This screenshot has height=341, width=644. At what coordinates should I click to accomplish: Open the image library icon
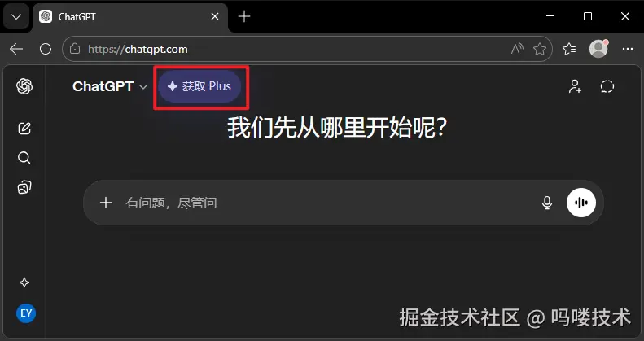24,187
